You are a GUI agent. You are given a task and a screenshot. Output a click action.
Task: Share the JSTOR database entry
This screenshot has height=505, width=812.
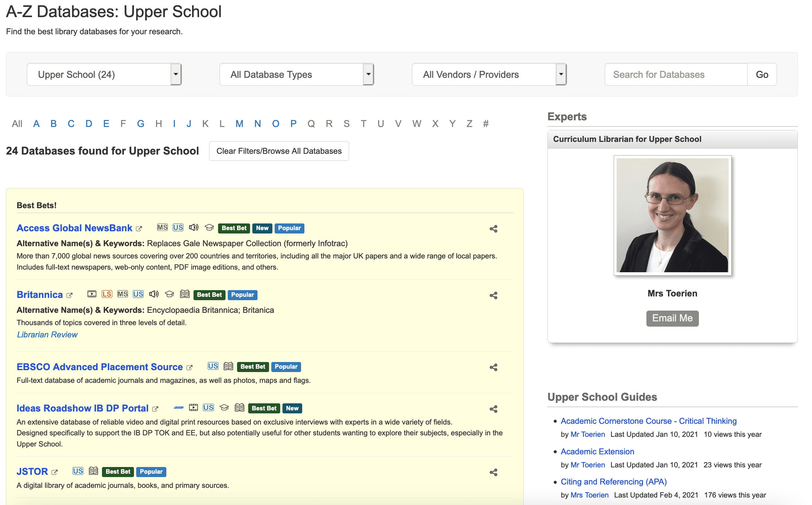click(493, 472)
